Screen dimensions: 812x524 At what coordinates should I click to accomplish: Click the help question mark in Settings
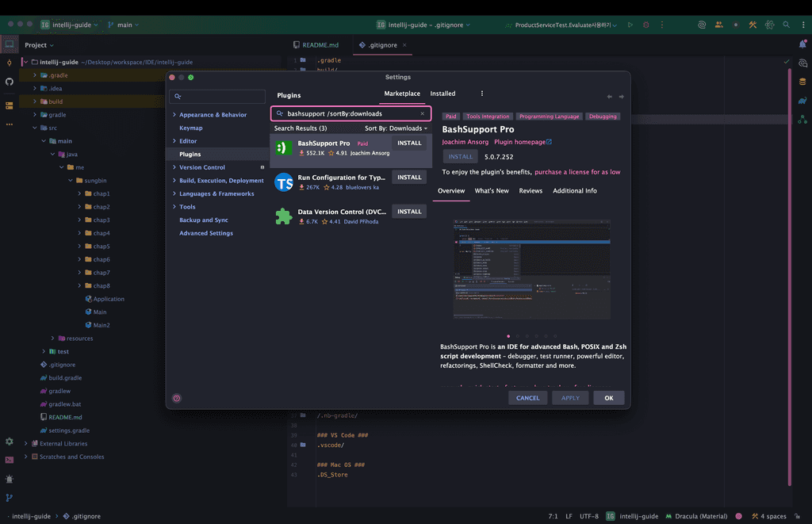click(176, 398)
